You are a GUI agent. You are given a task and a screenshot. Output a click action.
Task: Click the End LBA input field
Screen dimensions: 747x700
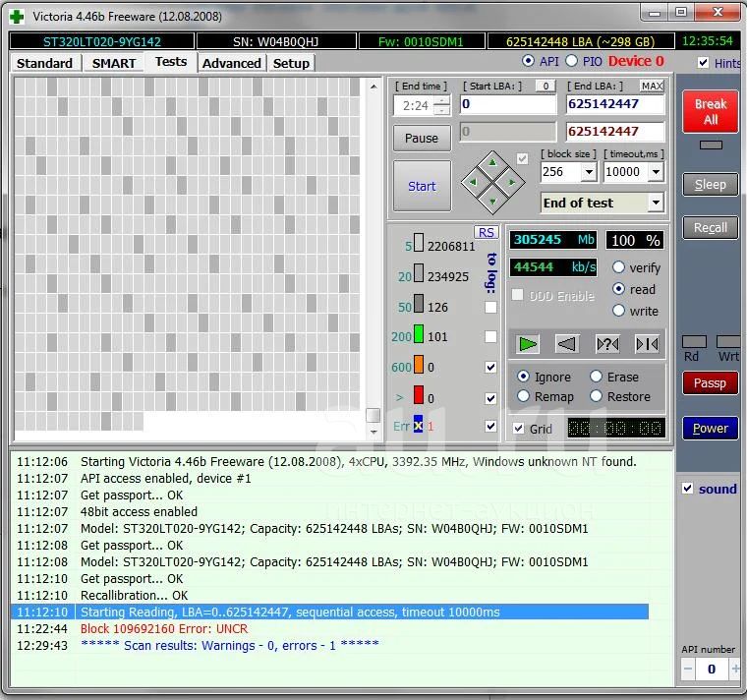pos(614,104)
